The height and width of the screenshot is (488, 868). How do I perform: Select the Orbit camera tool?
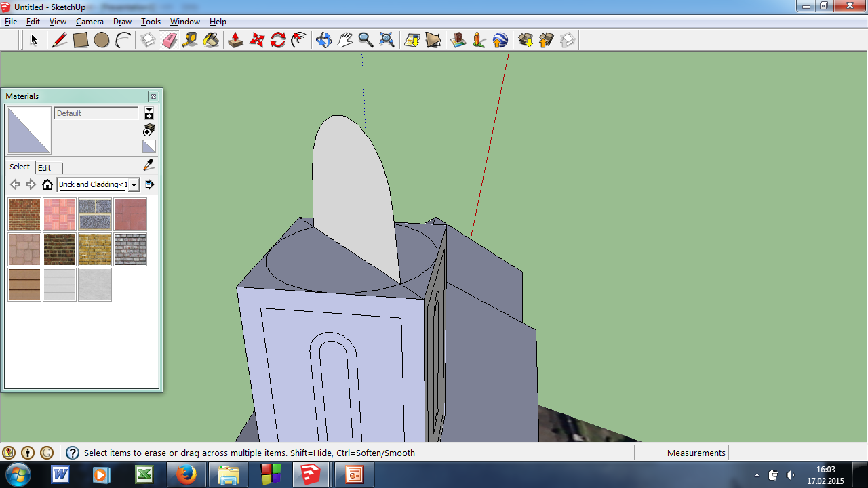[x=323, y=41]
